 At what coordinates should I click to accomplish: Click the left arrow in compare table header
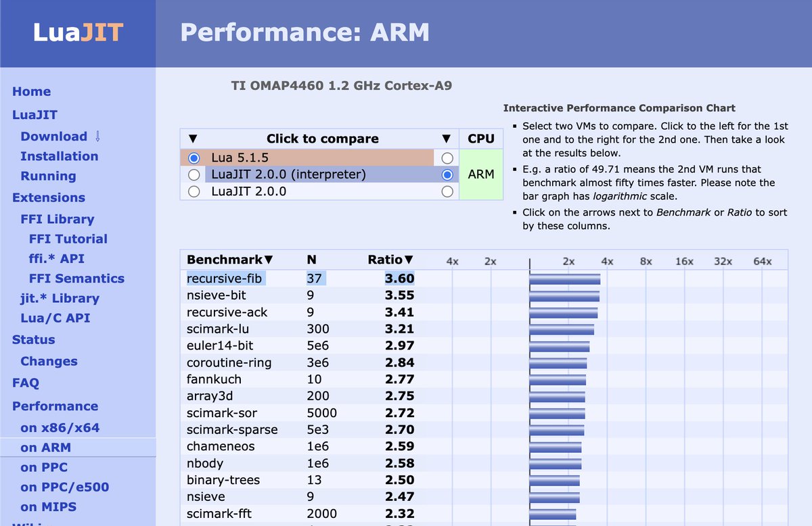[193, 139]
